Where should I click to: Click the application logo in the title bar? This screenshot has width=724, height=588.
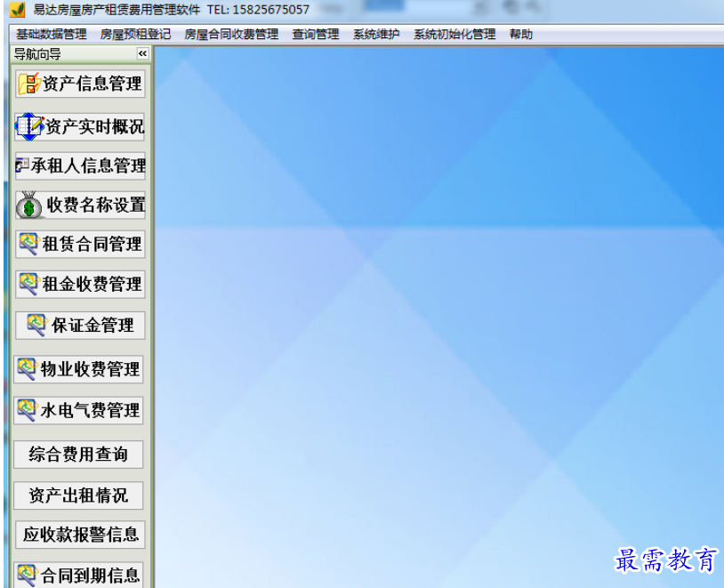[18, 9]
